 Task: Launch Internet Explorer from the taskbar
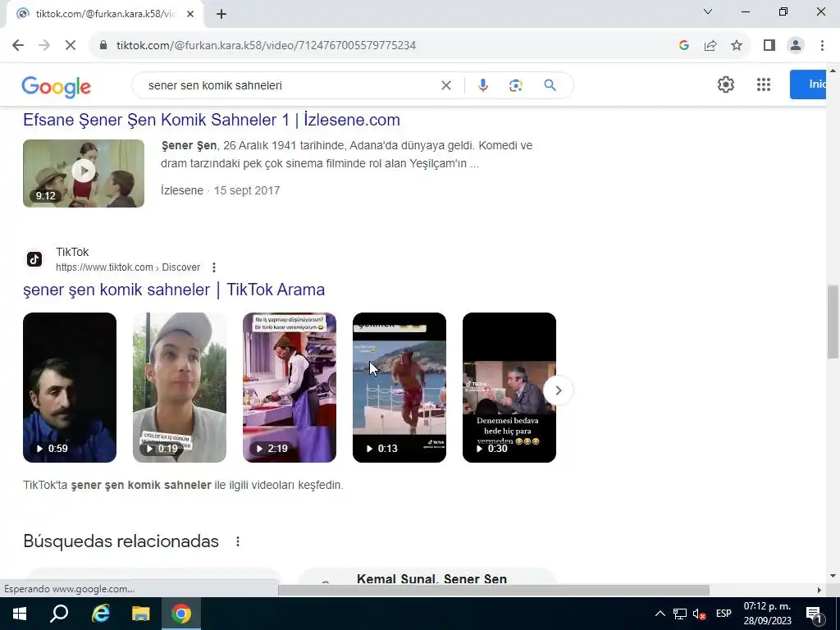coord(100,614)
